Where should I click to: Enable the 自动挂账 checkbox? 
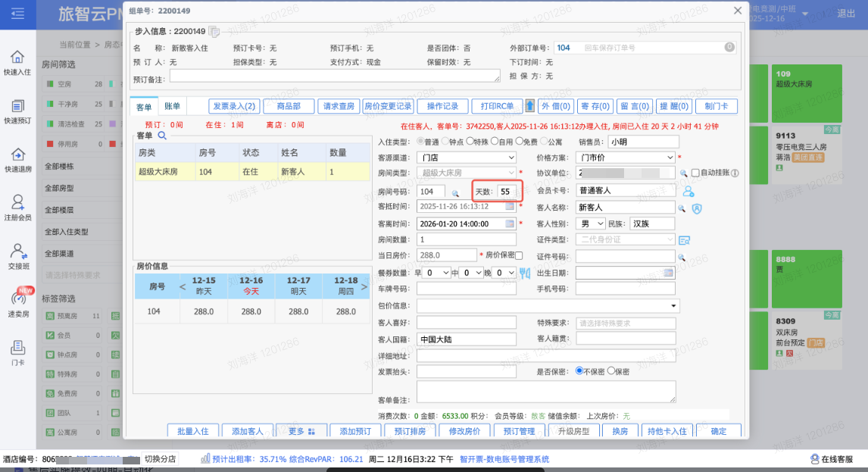coord(695,173)
